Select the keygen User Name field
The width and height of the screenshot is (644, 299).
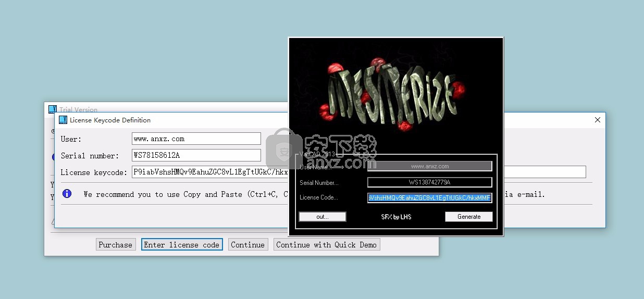430,166
